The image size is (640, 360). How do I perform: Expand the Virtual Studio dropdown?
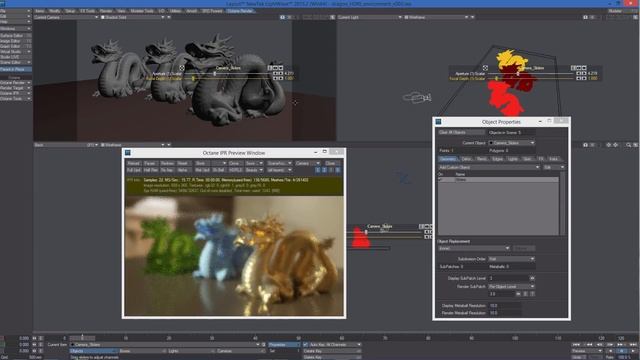[x=16, y=52]
